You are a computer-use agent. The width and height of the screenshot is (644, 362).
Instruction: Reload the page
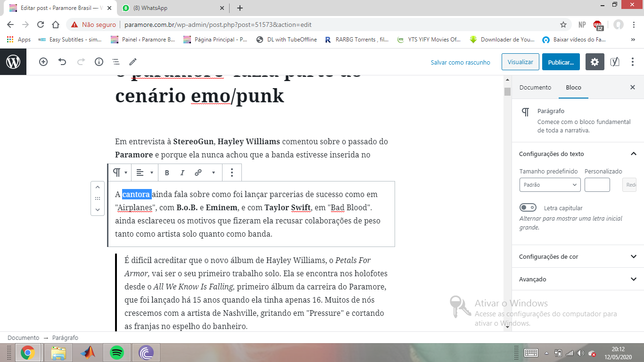coord(41,25)
